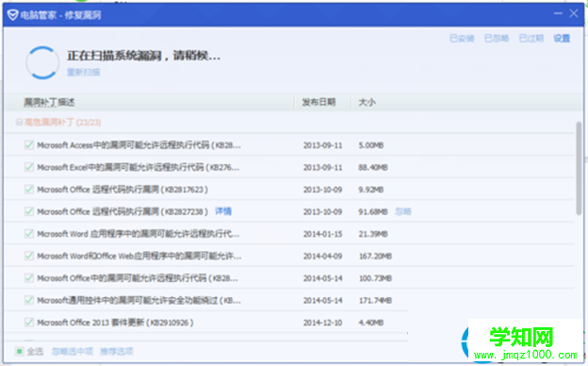Screen dimensions: 588x366
Task: Sort by 大小 column header
Action: 367,102
